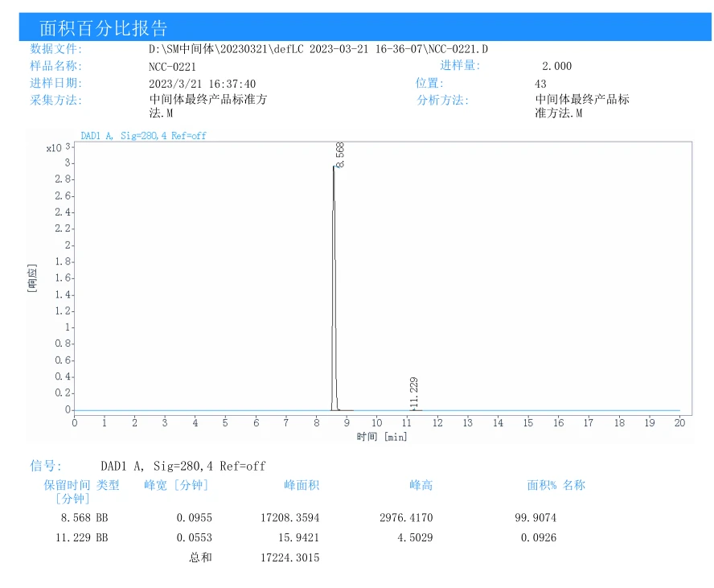Click the 峰高 column header

pos(421,485)
